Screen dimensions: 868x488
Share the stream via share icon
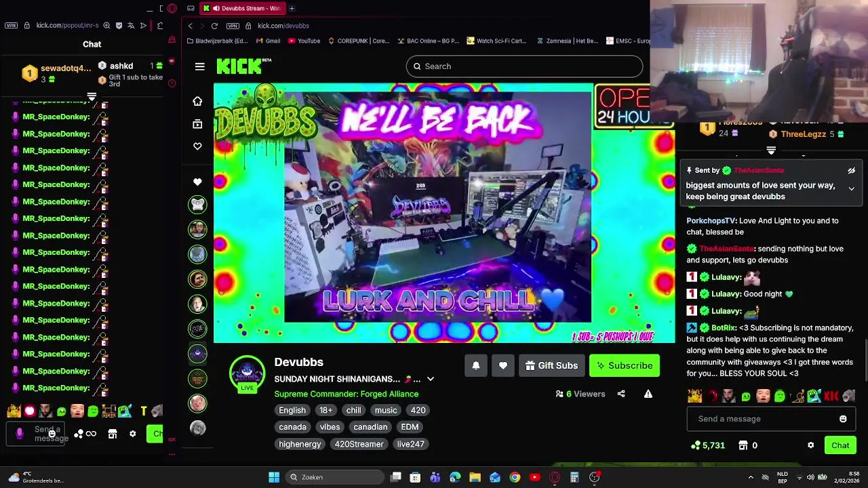coord(621,394)
